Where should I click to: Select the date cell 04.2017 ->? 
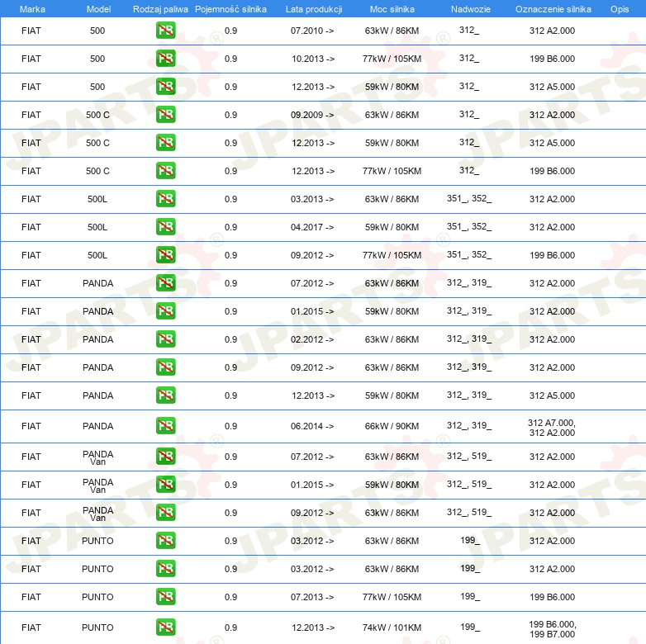(312, 227)
